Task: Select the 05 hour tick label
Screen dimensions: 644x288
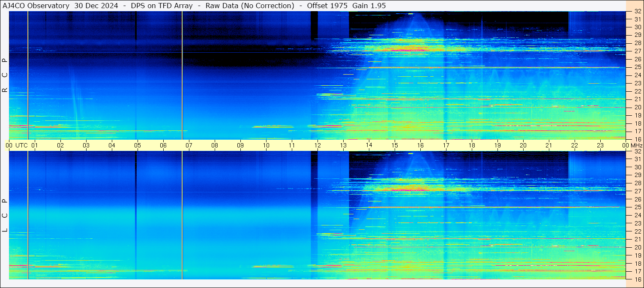Action: click(138, 145)
